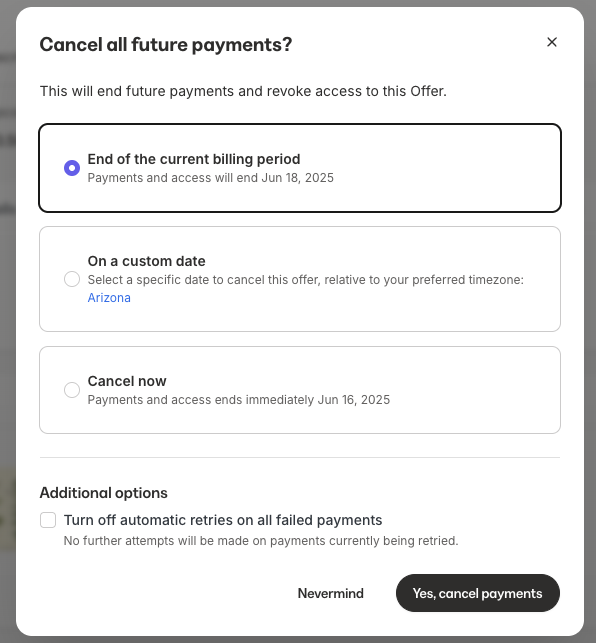Select the Cancel now radio button
Image resolution: width=596 pixels, height=643 pixels.
tap(72, 390)
